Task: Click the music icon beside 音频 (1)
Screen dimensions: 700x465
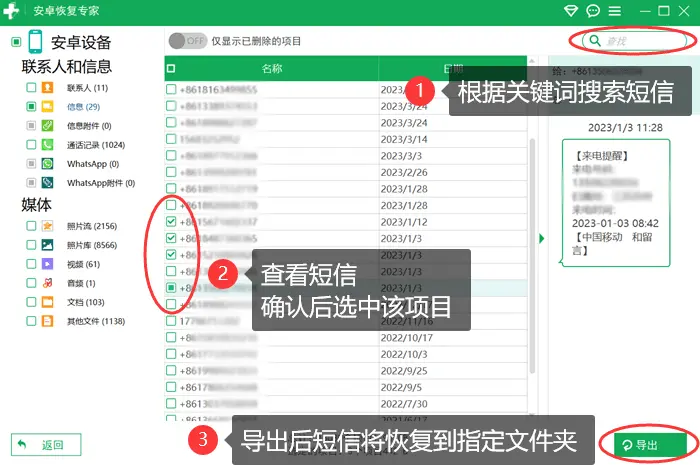Action: (x=47, y=283)
